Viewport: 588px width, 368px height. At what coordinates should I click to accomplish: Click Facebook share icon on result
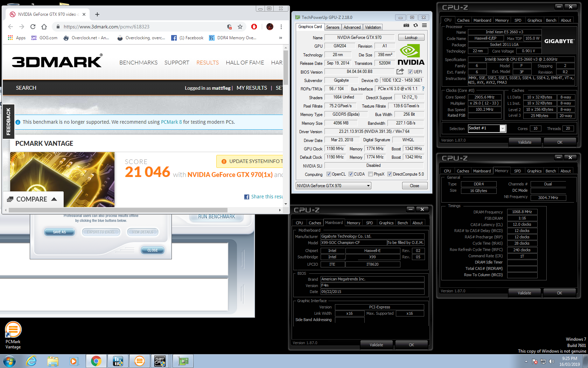click(247, 197)
